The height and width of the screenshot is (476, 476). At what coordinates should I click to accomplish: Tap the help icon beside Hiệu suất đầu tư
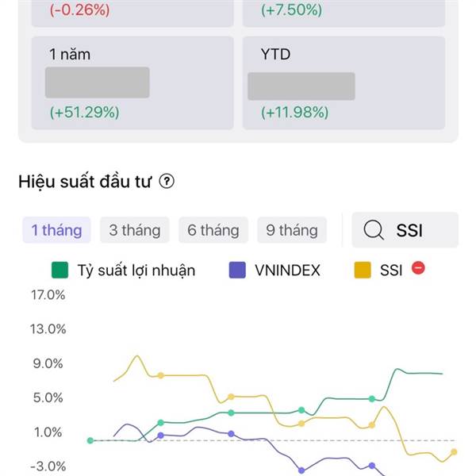(167, 182)
